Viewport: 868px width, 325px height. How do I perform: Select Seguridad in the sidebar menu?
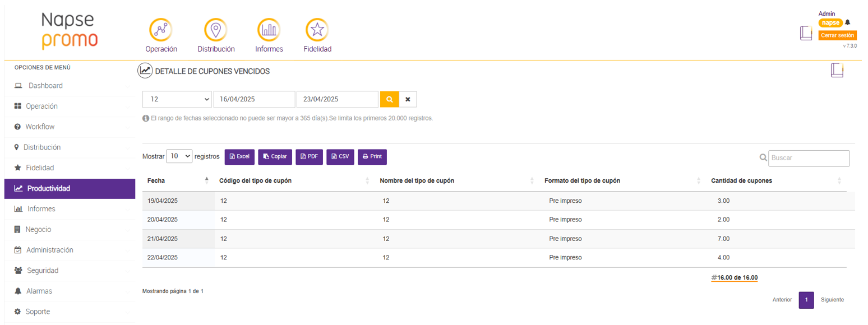click(x=42, y=271)
